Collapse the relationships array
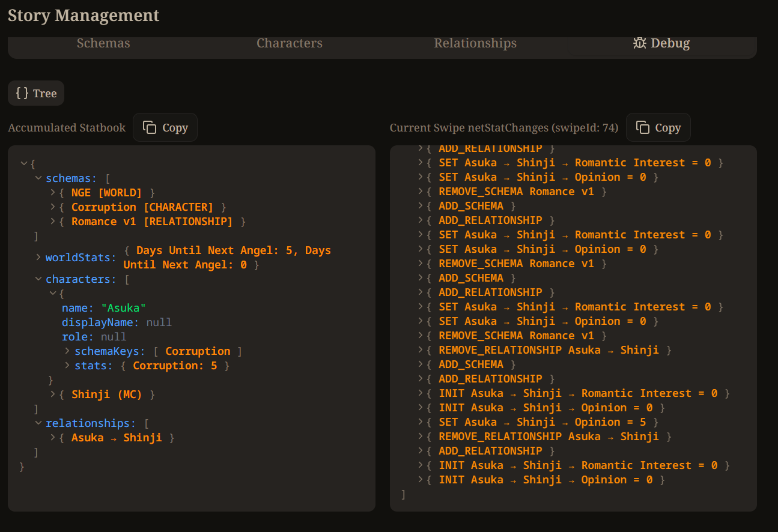 click(39, 423)
